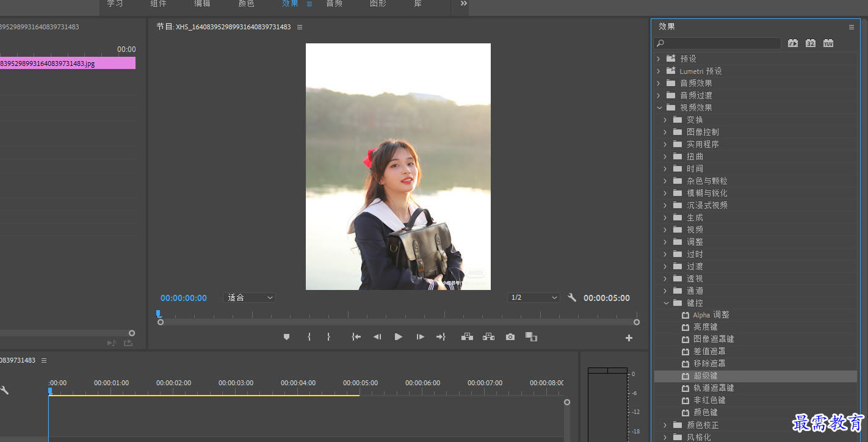Click the Program Monitor zoom scroll bar
The width and height of the screenshot is (868, 442).
pyautogui.click(x=399, y=322)
